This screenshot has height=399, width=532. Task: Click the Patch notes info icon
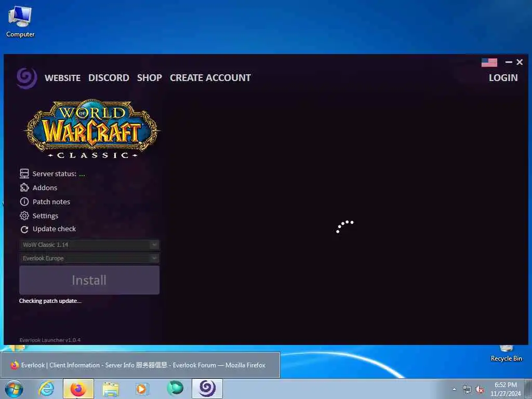(24, 202)
